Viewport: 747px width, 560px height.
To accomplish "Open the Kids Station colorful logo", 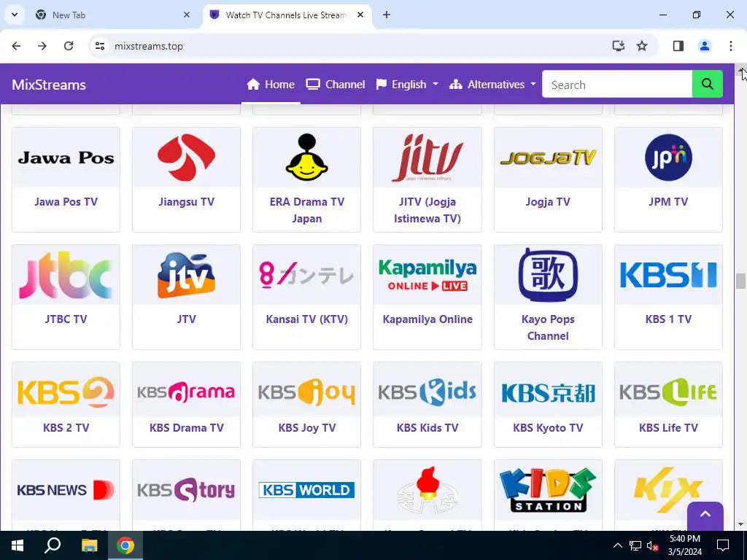I will coord(548,490).
